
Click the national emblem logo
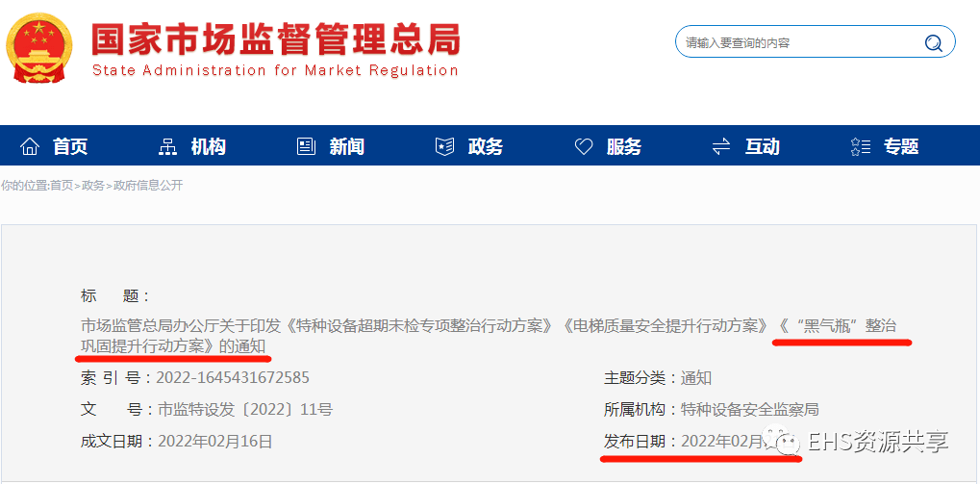38,48
